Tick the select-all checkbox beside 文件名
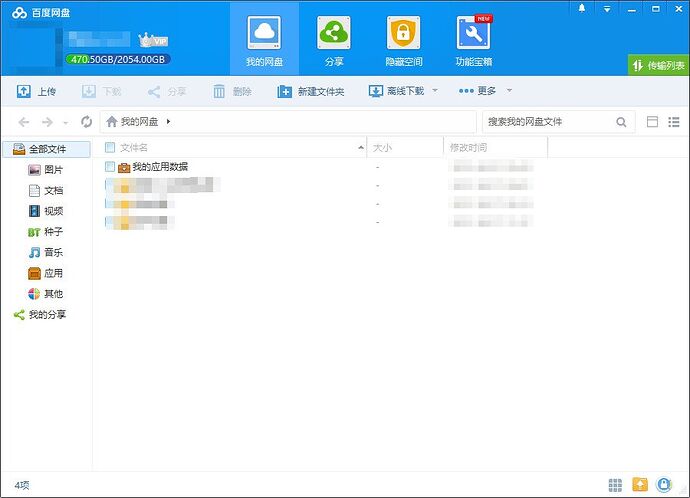Screen dimensions: 690x498 [x=110, y=147]
